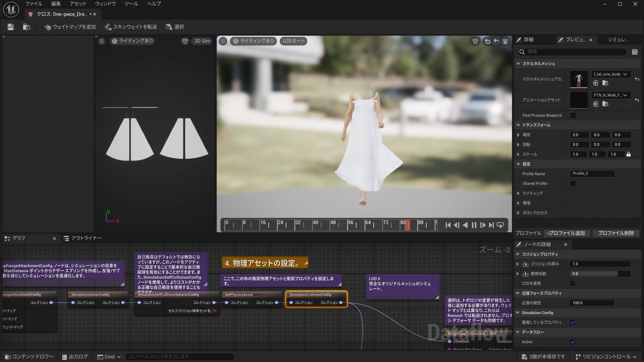Toggle the Shared Profile checkbox
Image resolution: width=644 pixels, height=362 pixels.
573,183
